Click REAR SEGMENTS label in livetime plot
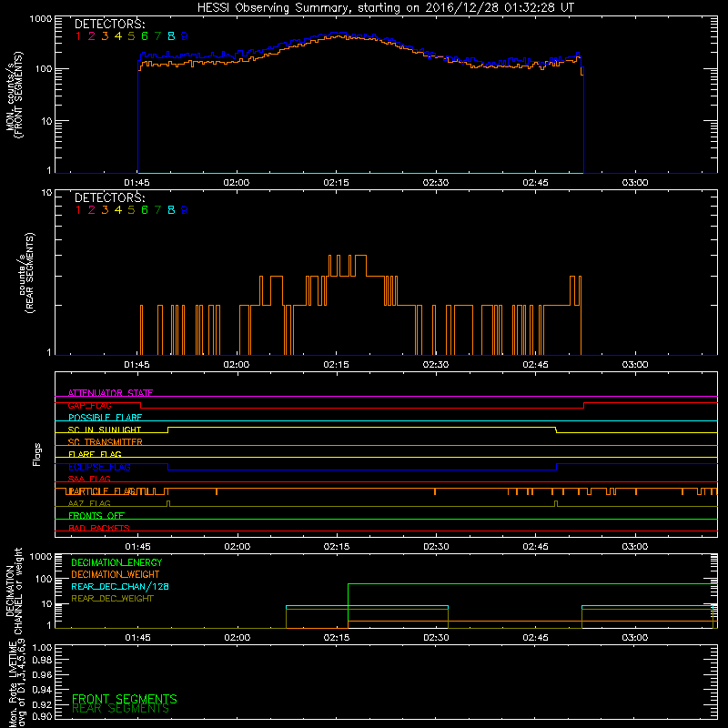The height and width of the screenshot is (728, 728). 120,709
